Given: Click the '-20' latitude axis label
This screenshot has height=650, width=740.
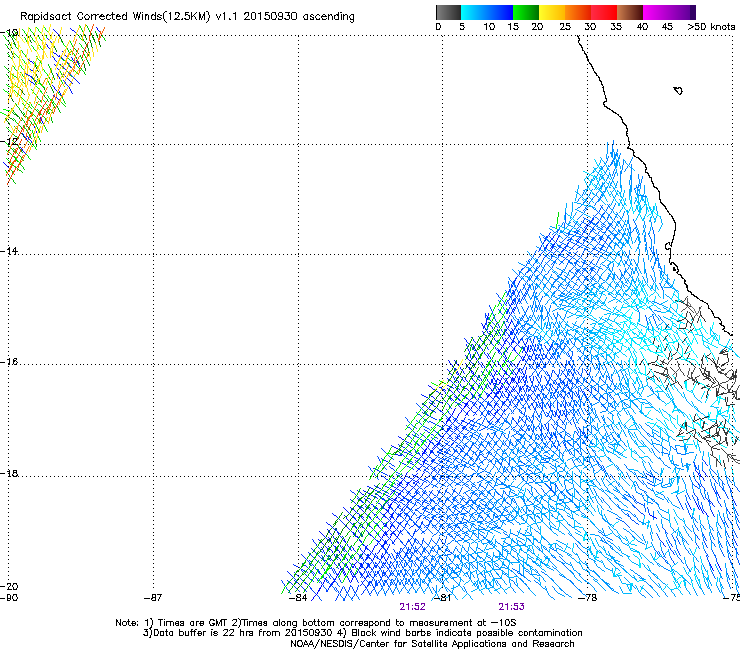Looking at the screenshot, I should click(9, 586).
